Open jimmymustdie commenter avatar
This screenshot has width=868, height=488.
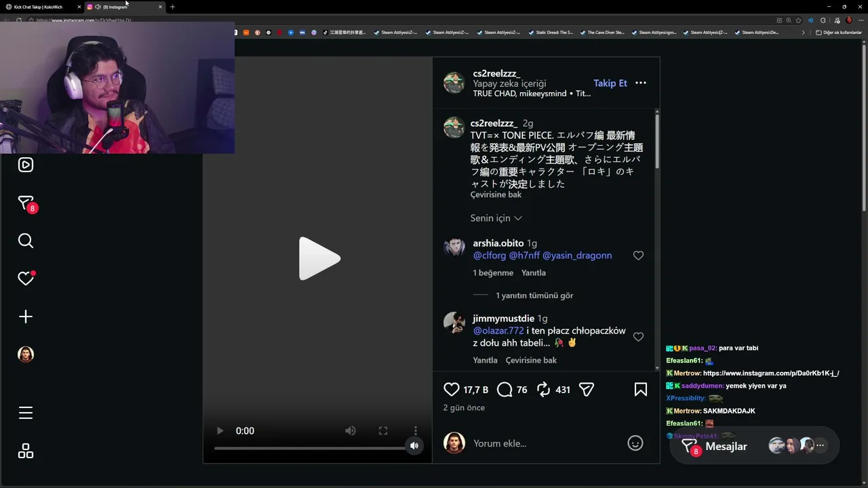click(x=454, y=323)
